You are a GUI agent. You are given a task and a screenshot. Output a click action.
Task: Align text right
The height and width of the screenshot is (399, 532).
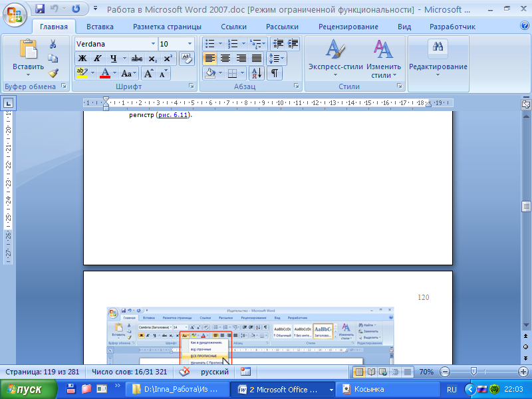pyautogui.click(x=241, y=59)
